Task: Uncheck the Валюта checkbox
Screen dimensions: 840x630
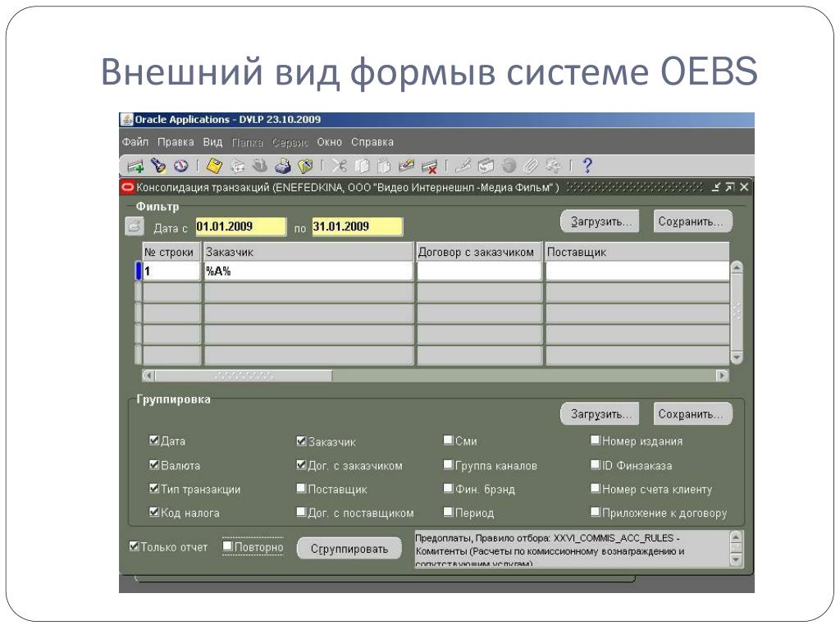Action: tap(154, 464)
